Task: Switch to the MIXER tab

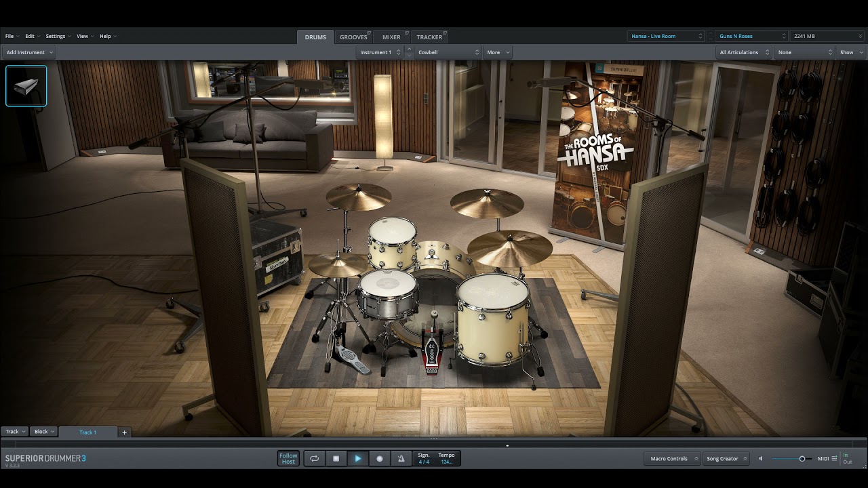Action: click(x=391, y=37)
